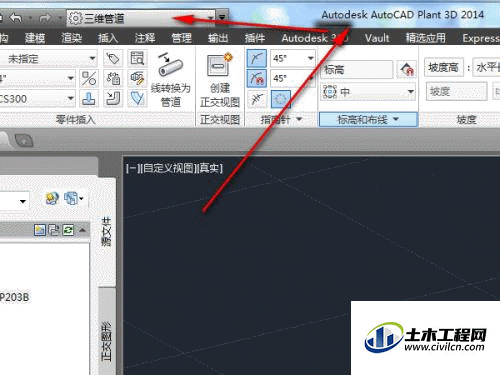Click the Redo arrow in quick access toolbar
Image resolution: width=500 pixels, height=375 pixels.
pos(45,18)
